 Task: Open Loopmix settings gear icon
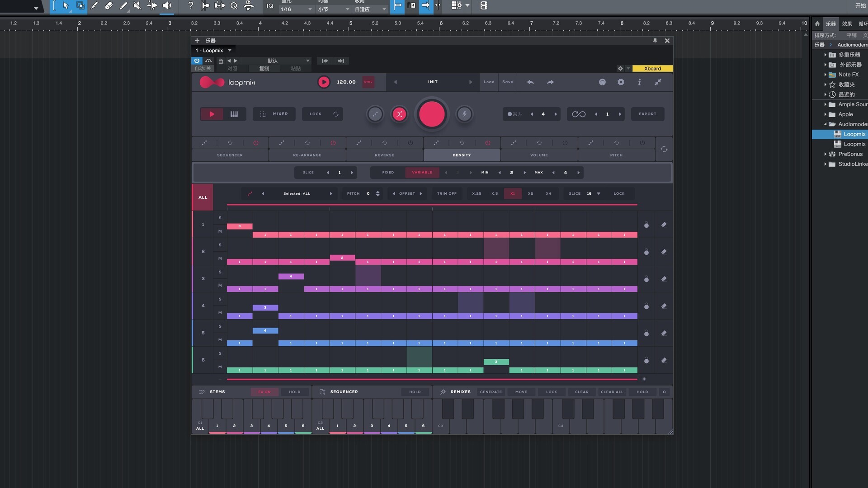tap(621, 82)
